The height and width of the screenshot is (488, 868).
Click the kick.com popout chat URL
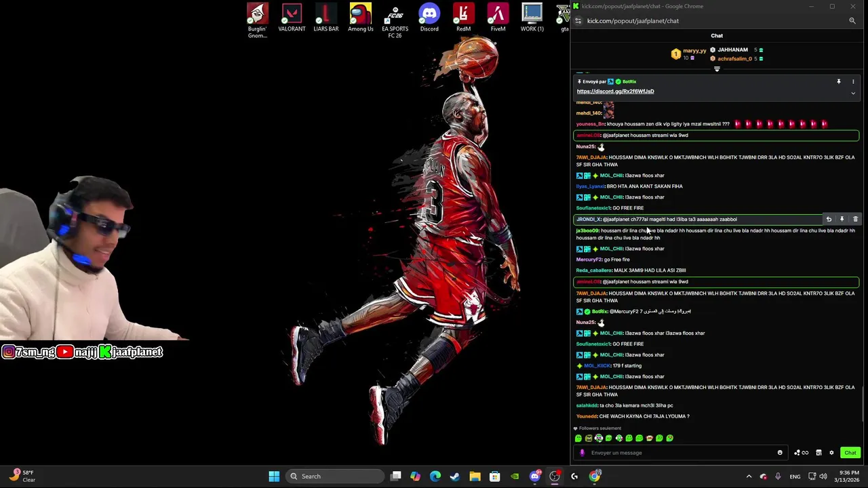click(633, 21)
